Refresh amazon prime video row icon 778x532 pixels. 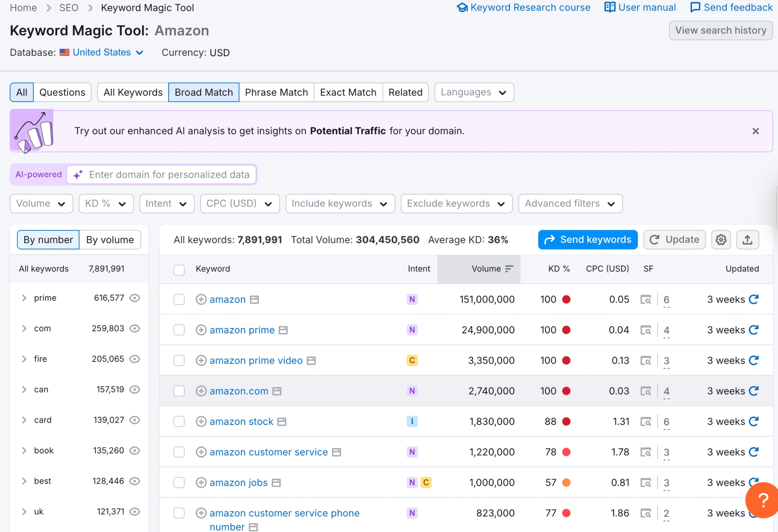[754, 360]
